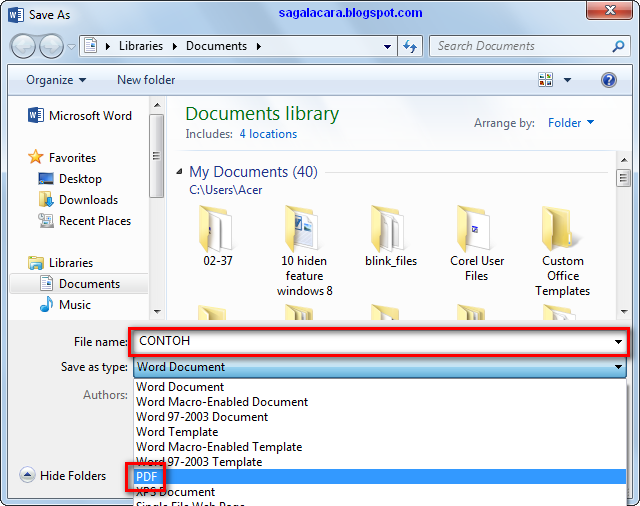
Task: Open the address bar previous locations dropdown
Action: [387, 47]
